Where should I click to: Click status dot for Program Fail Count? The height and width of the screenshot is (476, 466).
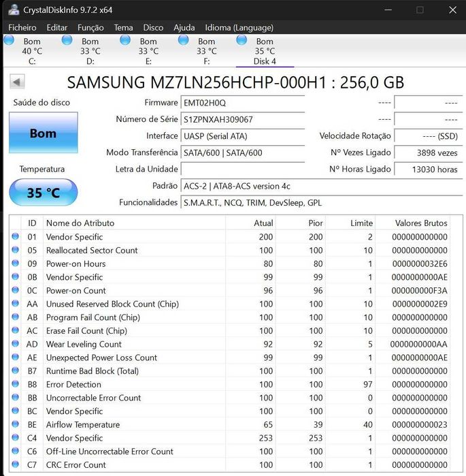tap(15, 317)
